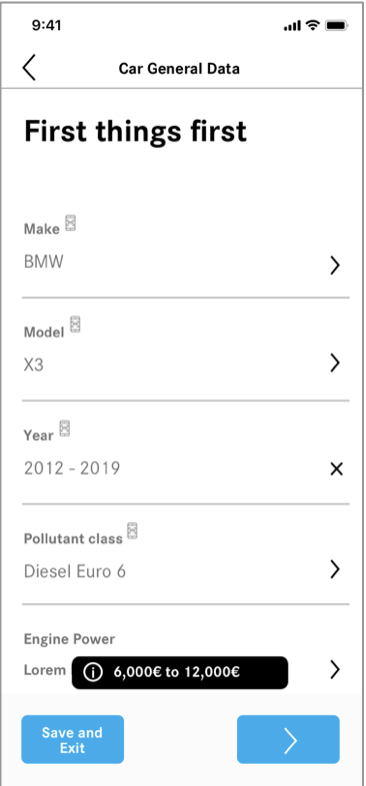The image size is (366, 786).
Task: Tap the car icon beside Pollutant class
Action: [x=132, y=531]
